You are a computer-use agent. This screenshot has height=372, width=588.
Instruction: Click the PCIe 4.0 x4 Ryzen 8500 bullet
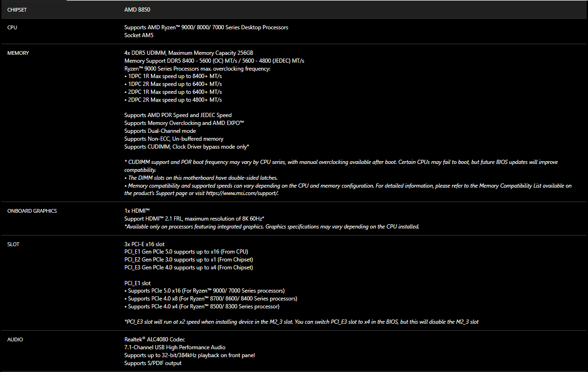(202, 307)
